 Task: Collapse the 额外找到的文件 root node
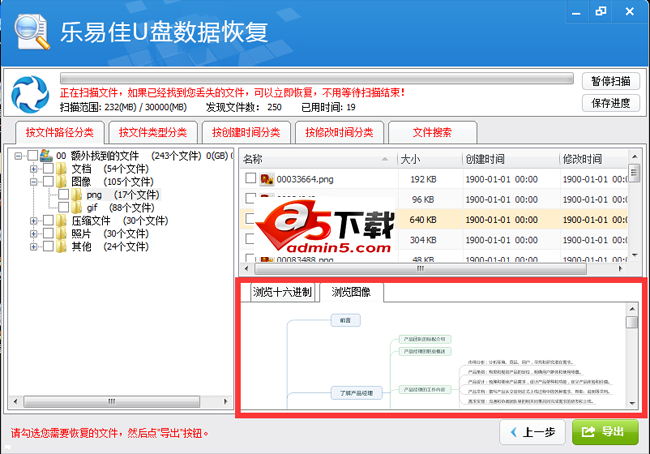(x=18, y=156)
